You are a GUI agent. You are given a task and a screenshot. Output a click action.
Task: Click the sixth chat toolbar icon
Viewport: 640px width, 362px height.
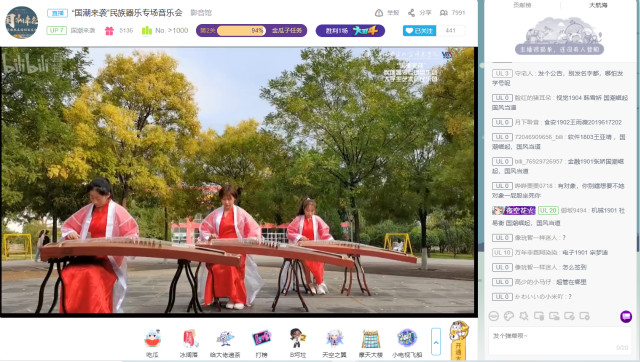569,316
